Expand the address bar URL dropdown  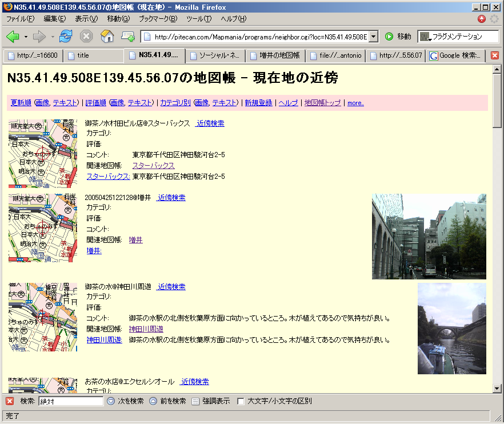point(373,37)
